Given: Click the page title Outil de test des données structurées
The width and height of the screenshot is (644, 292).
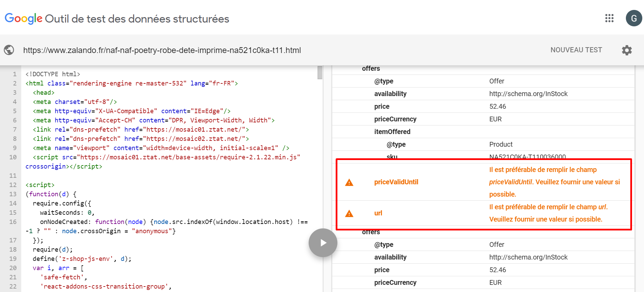Looking at the screenshot, I should point(137,19).
